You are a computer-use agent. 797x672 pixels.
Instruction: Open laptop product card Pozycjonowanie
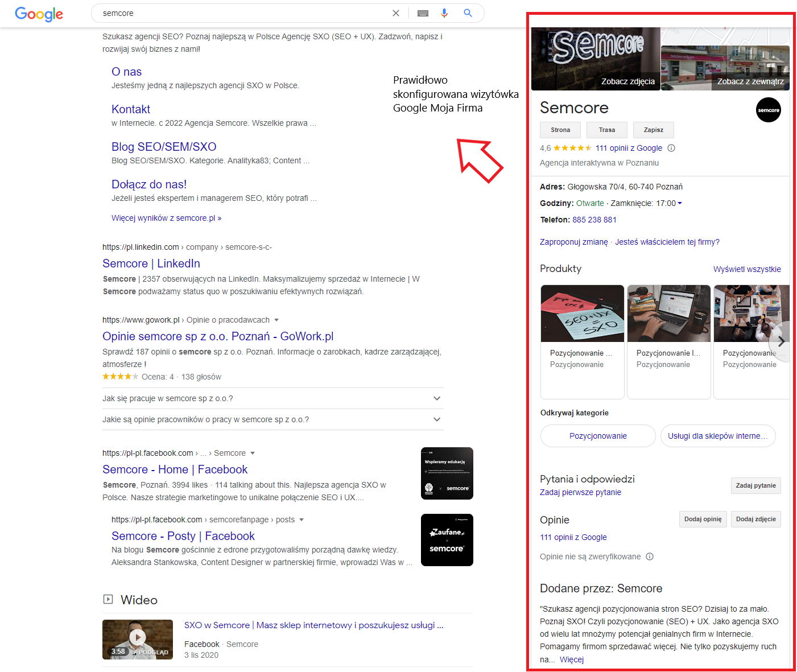669,342
